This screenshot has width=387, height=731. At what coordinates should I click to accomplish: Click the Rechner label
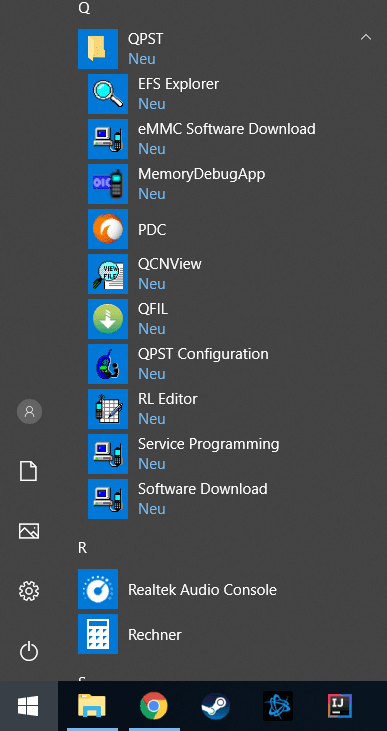coord(155,635)
